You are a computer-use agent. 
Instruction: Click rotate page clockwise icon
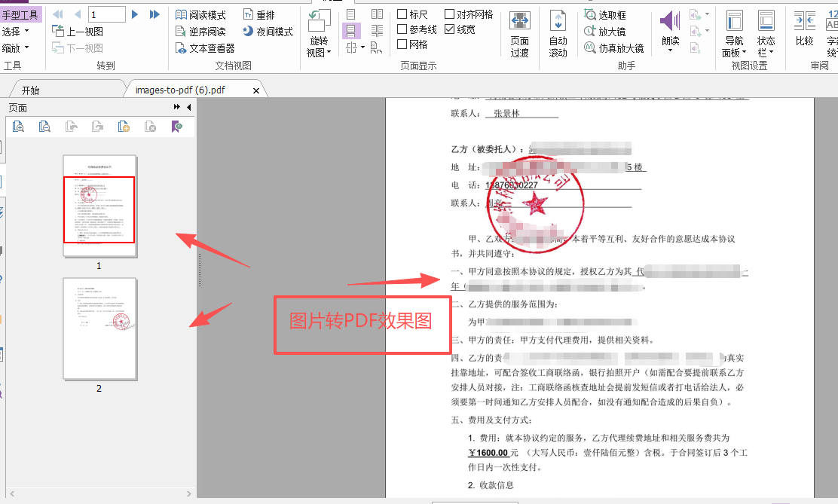click(x=97, y=126)
